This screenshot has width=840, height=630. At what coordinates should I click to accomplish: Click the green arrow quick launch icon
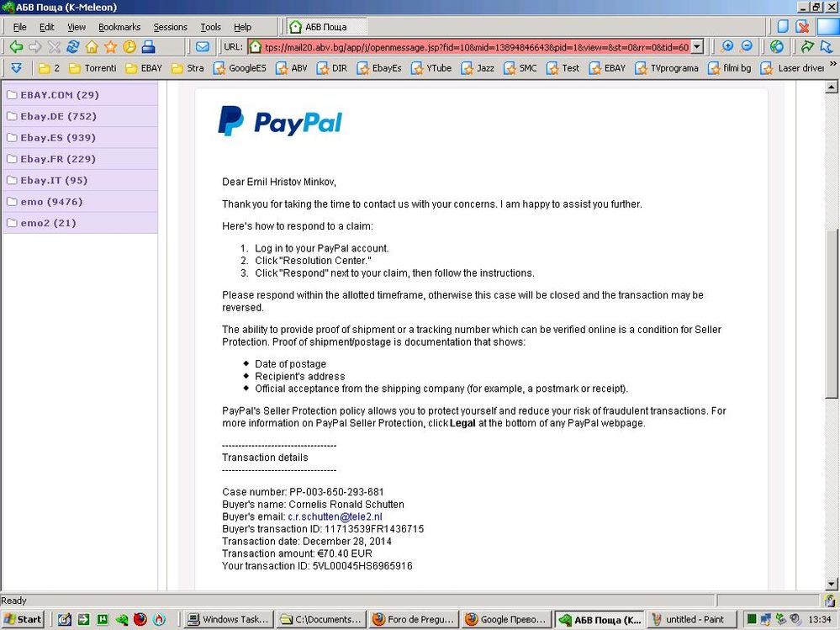tap(83, 620)
